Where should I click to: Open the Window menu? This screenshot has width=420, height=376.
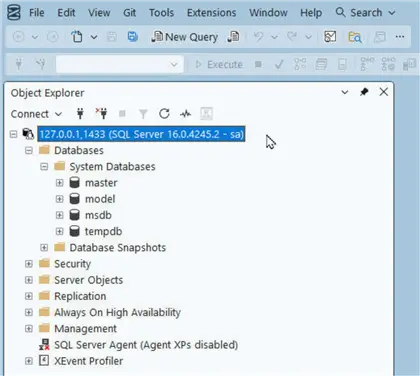pos(268,13)
